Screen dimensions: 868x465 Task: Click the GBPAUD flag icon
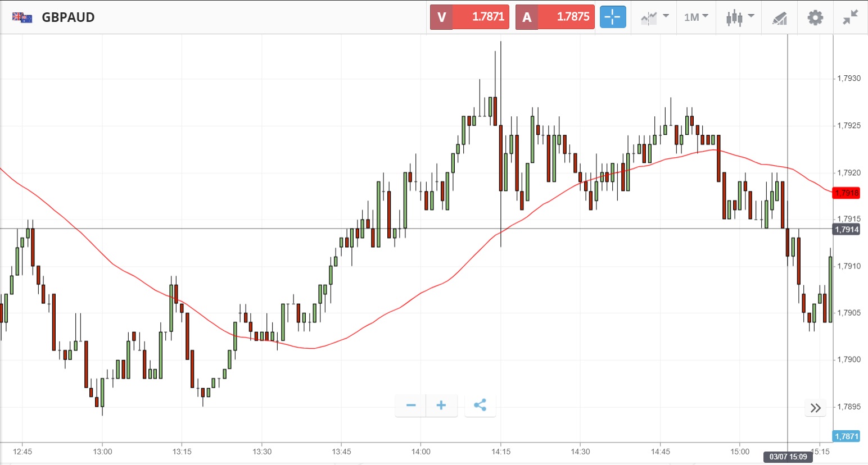coord(22,17)
